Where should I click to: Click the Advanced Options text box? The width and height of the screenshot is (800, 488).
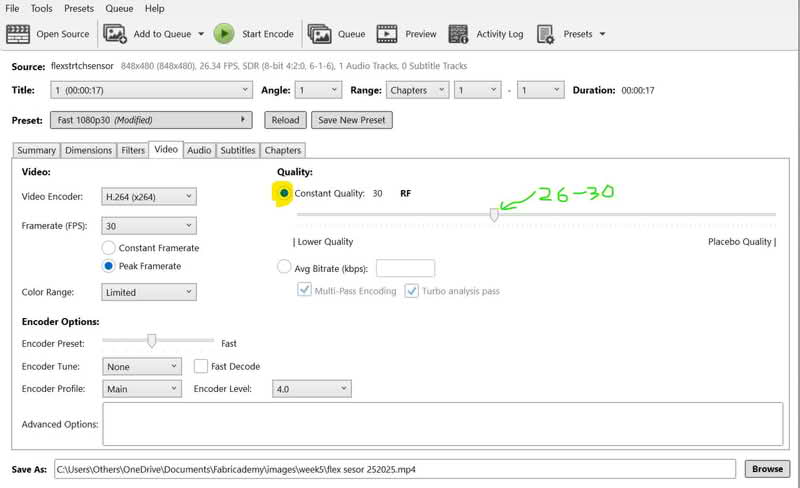coord(442,424)
